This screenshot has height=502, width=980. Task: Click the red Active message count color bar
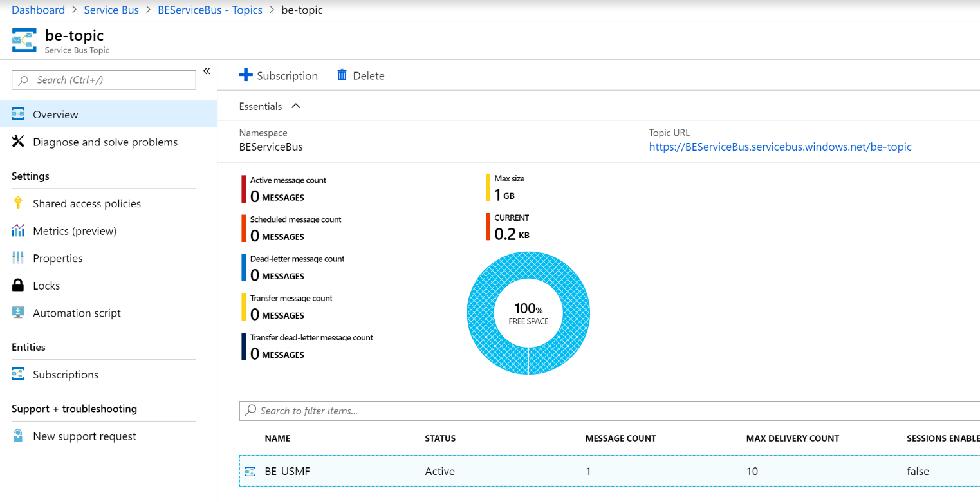[244, 189]
